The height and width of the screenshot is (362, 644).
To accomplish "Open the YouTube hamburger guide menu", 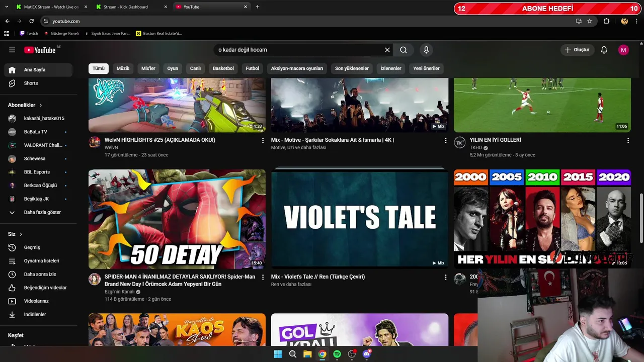I will (12, 50).
